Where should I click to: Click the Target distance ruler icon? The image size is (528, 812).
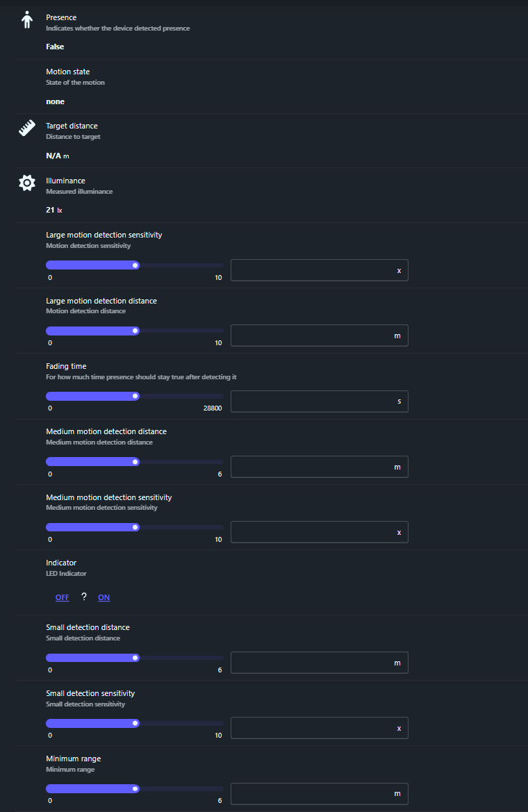pos(27,129)
